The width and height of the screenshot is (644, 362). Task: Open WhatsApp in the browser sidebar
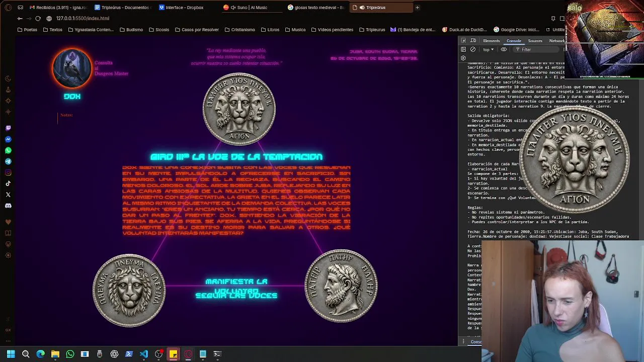[8, 150]
